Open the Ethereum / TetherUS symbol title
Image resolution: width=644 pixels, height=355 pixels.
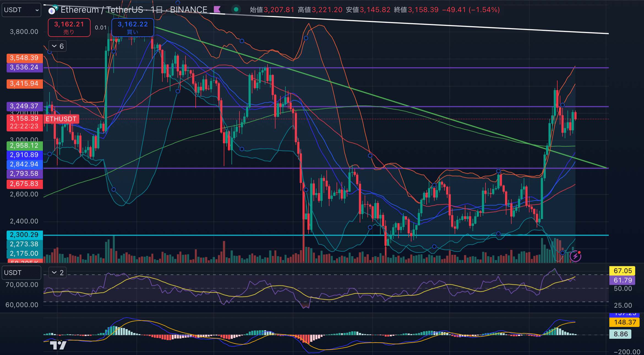(x=134, y=10)
